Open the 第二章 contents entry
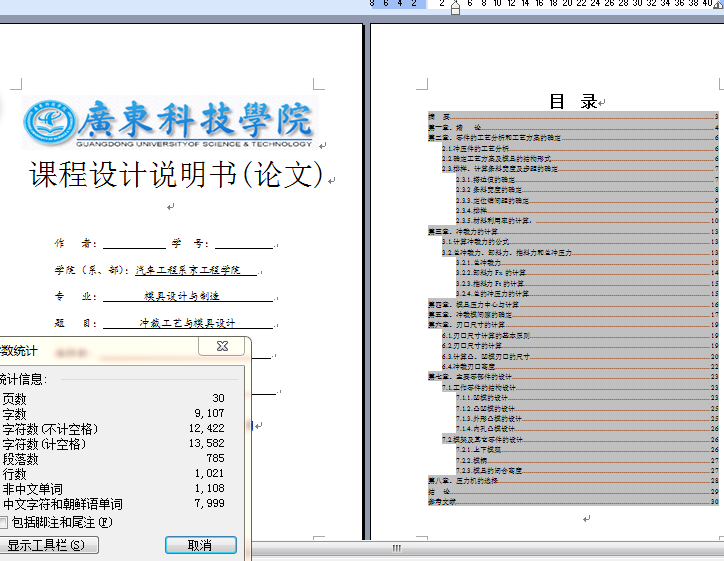This screenshot has height=561, width=724. pos(573,138)
